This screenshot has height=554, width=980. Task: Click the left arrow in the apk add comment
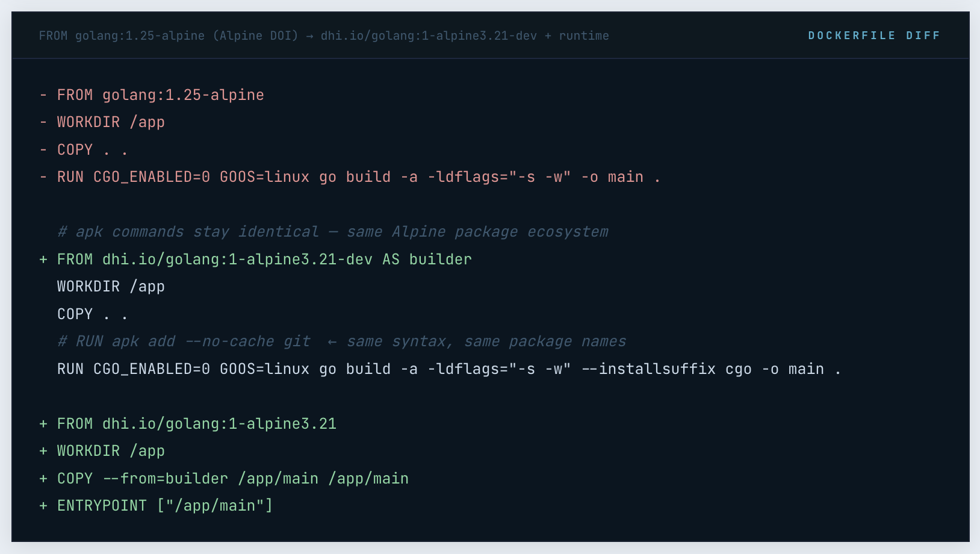coord(332,342)
